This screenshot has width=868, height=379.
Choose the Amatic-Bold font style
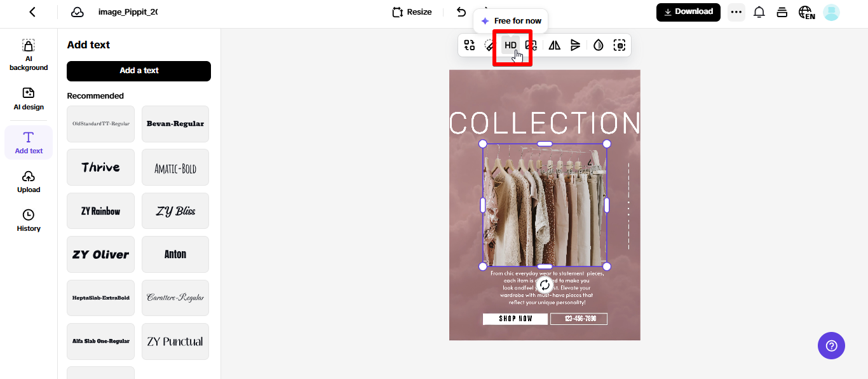tap(175, 167)
